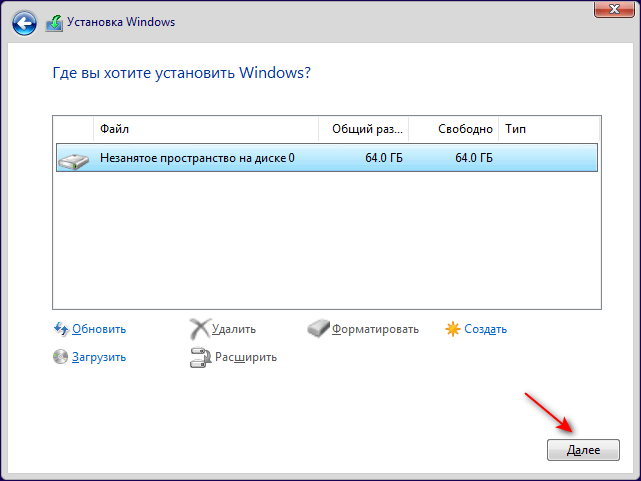Sort by the Свободно column header
The image size is (641, 481).
point(453,129)
